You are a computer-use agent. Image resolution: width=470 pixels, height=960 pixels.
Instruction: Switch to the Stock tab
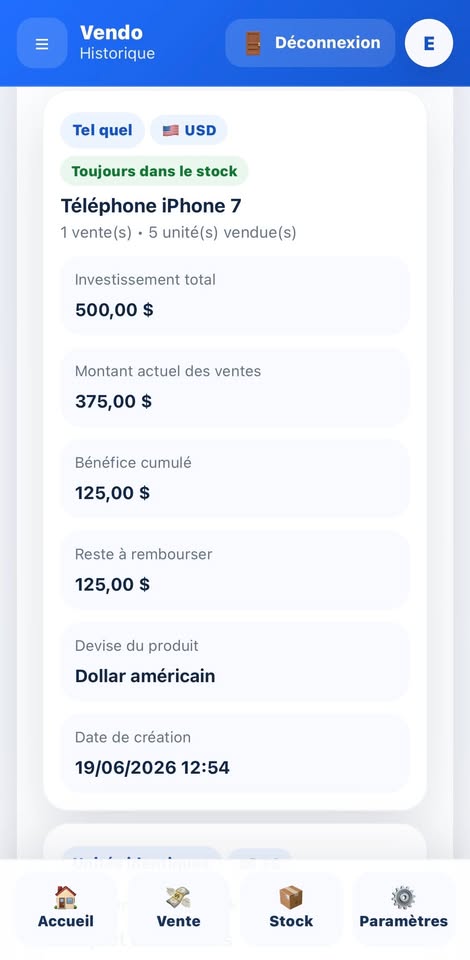pos(291,909)
